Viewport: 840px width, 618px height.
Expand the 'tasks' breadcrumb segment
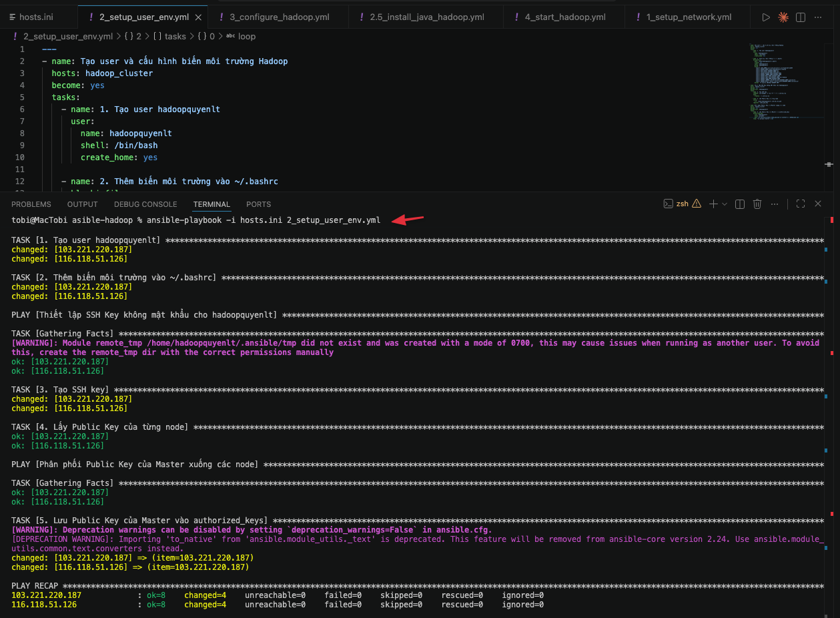(175, 36)
